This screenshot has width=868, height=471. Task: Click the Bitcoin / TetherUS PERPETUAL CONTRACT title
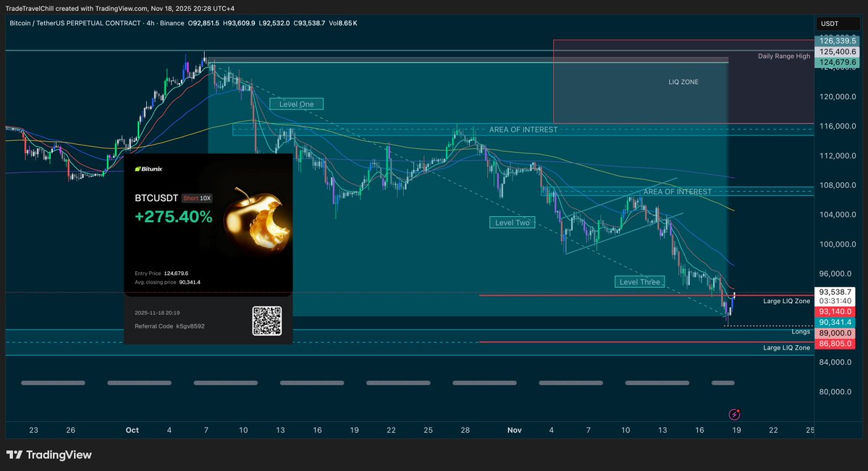click(75, 23)
